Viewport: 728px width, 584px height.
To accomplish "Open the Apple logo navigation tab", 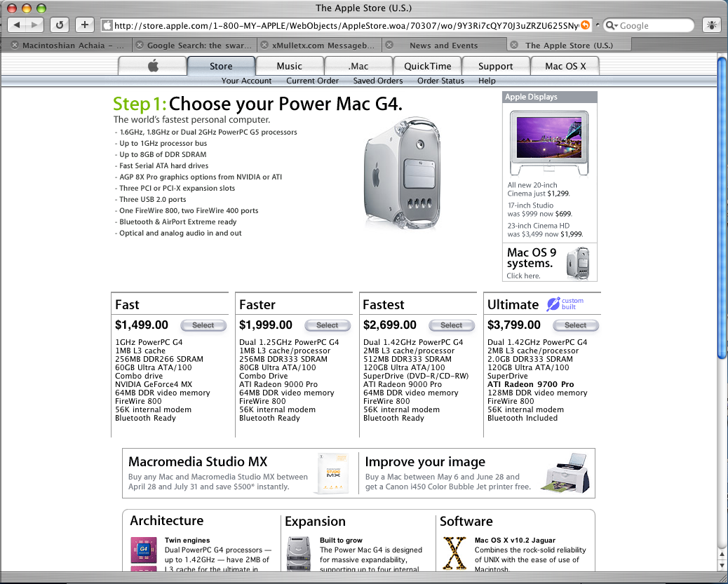I will tap(152, 66).
